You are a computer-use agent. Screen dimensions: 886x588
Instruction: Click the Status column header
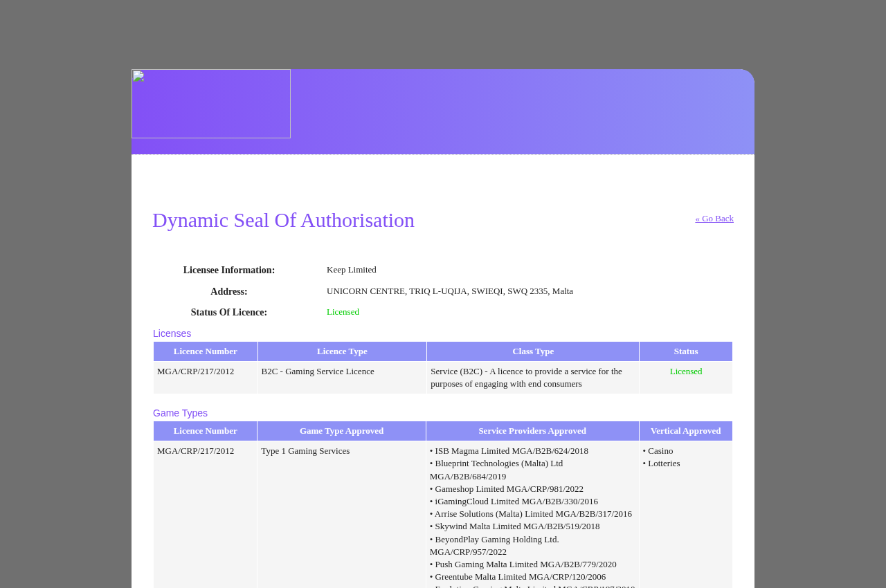[686, 351]
